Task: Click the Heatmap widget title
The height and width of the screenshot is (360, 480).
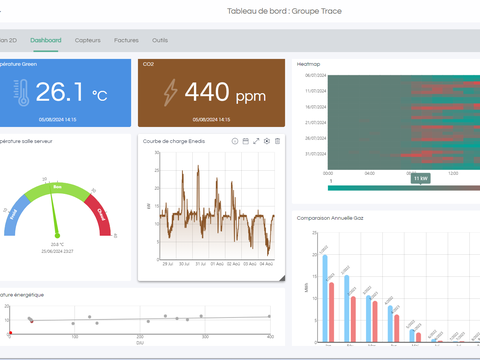Action: pyautogui.click(x=308, y=64)
